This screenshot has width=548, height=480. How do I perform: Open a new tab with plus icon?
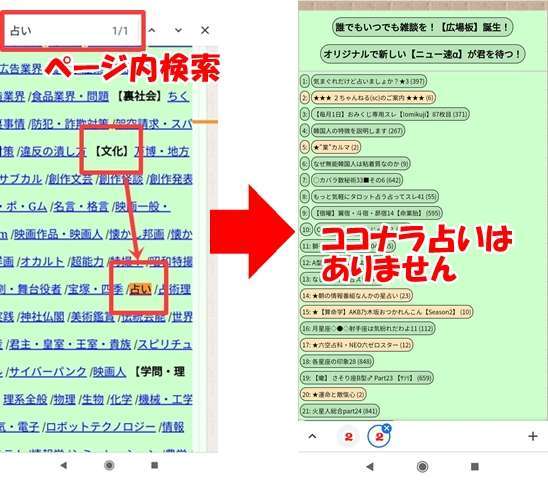click(x=533, y=436)
